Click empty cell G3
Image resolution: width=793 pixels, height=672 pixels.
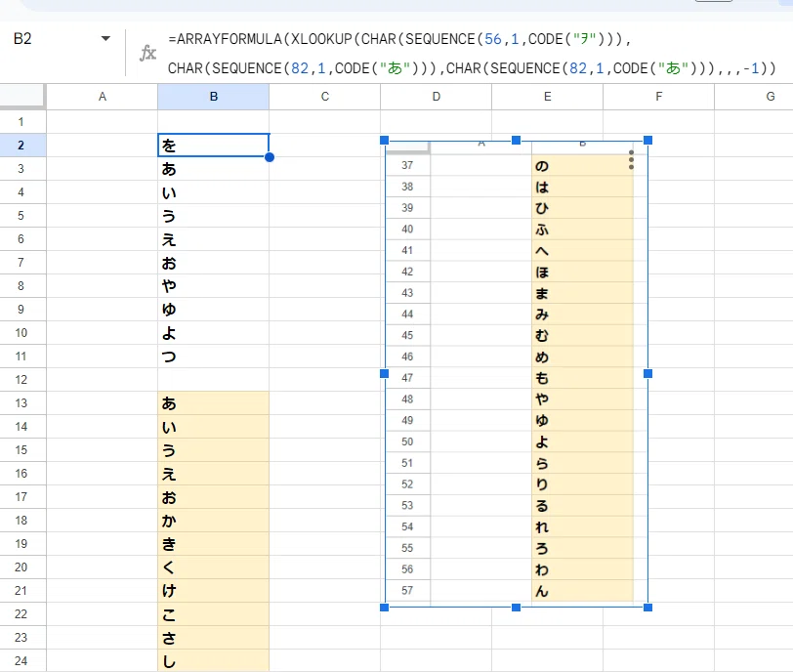(x=754, y=169)
